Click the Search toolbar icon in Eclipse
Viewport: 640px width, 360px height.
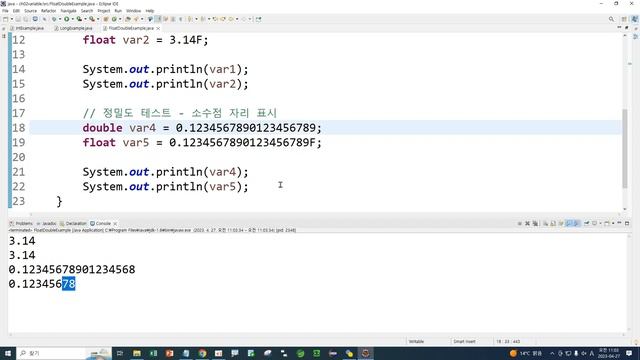(136, 19)
